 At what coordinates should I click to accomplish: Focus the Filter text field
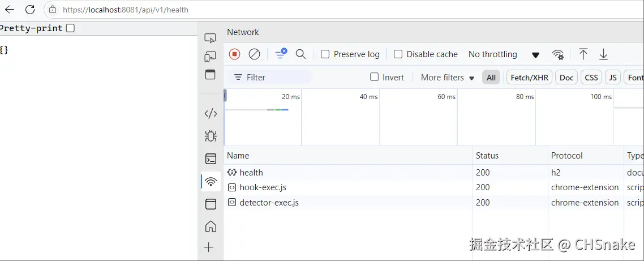pyautogui.click(x=271, y=77)
